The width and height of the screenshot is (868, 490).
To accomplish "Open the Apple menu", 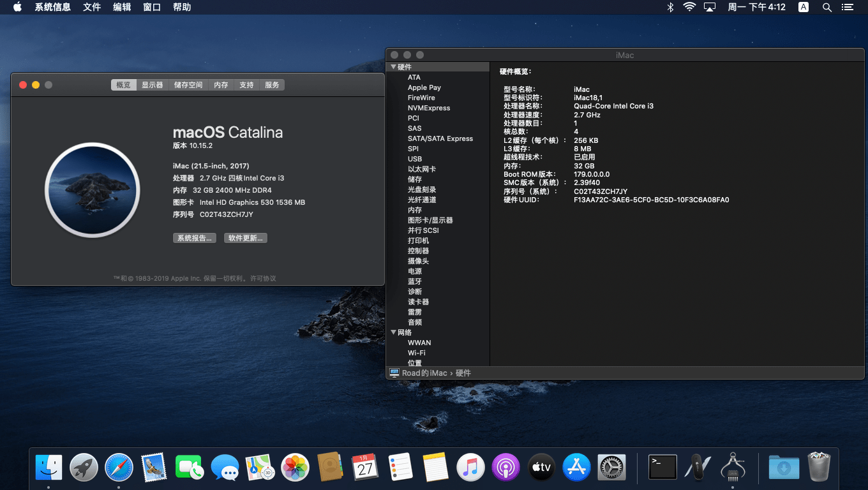I will coord(17,7).
